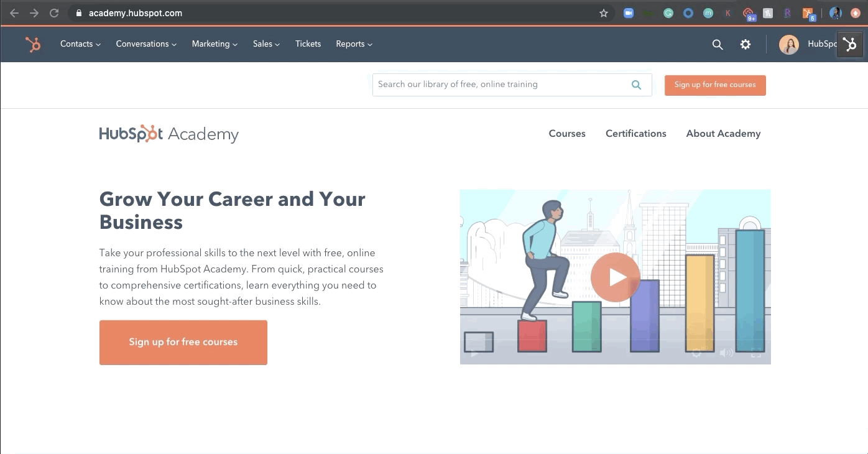Click the dark HubSpot sprocket widget button
Image resolution: width=868 pixels, height=454 pixels.
pos(850,44)
